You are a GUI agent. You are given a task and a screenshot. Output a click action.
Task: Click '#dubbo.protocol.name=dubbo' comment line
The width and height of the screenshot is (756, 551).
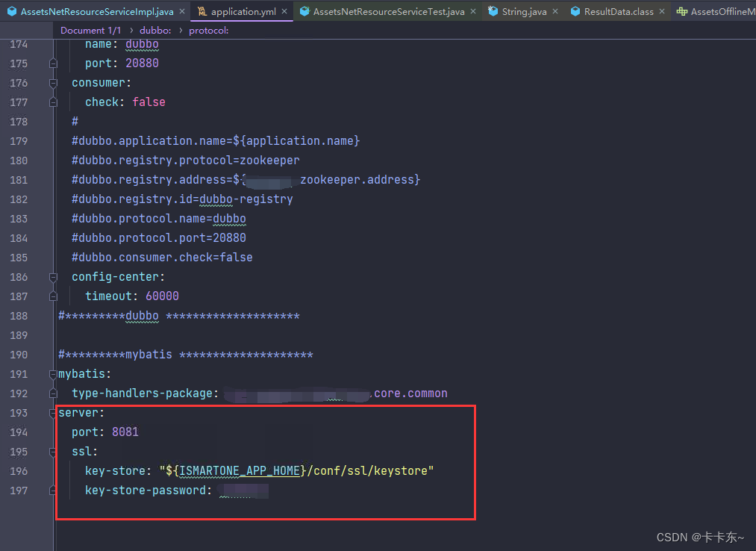(x=159, y=219)
